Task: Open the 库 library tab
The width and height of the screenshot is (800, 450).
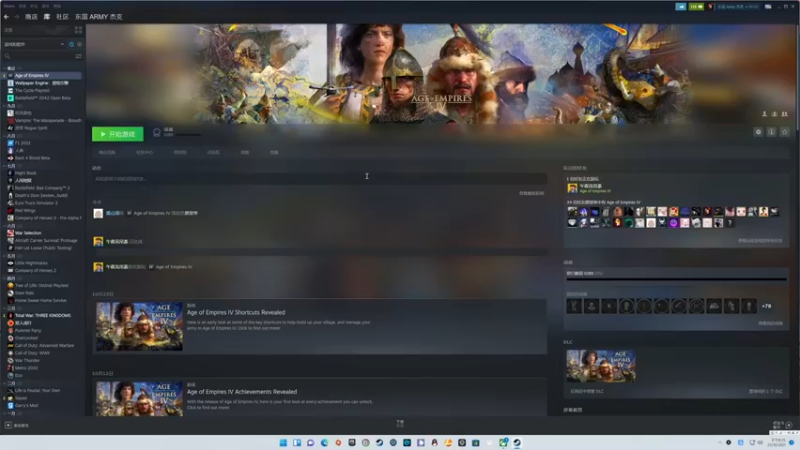Action: coord(47,17)
